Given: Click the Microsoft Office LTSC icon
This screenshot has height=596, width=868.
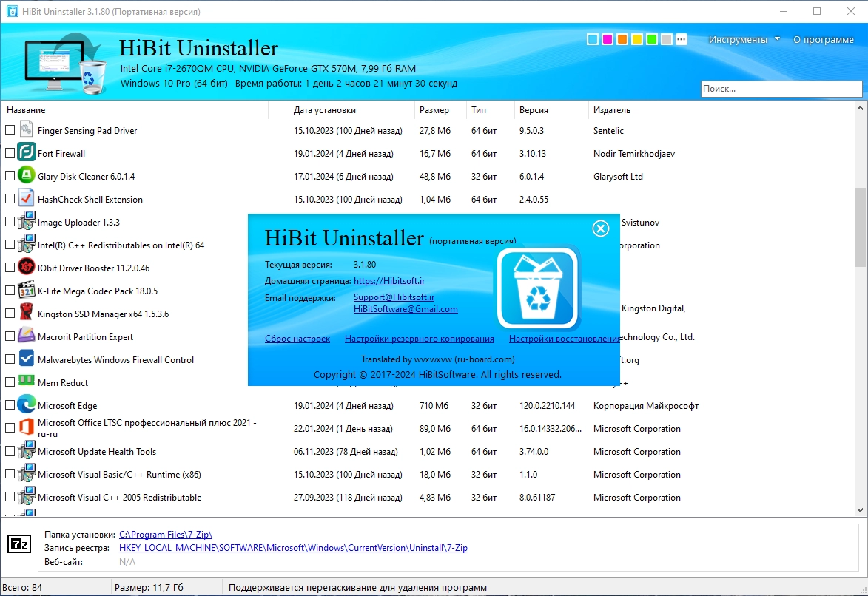Looking at the screenshot, I should pyautogui.click(x=26, y=427).
